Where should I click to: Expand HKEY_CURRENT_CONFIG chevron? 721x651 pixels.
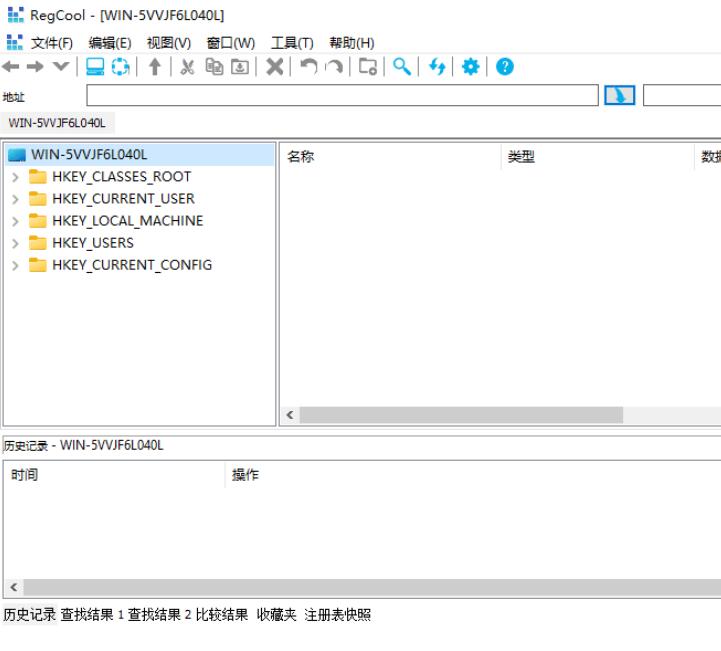click(15, 265)
